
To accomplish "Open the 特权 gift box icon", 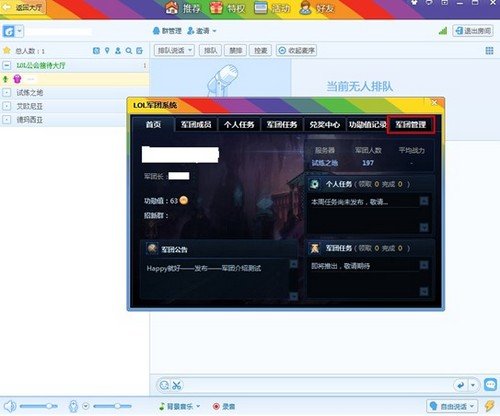I will [216, 7].
